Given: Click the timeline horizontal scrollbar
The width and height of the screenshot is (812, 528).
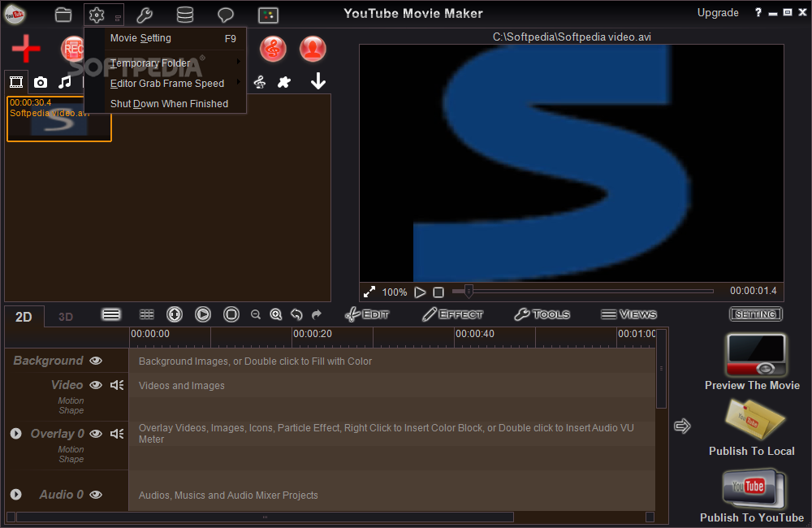Looking at the screenshot, I should point(266,517).
